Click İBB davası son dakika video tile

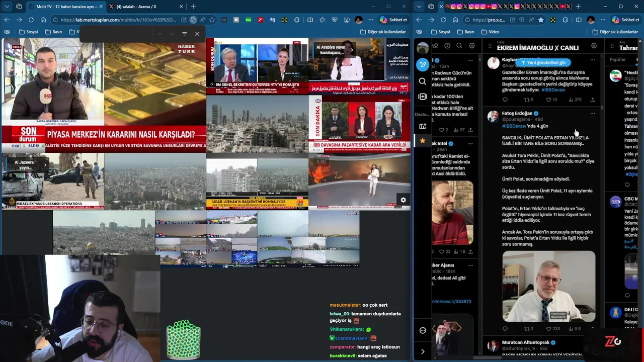pyautogui.click(x=359, y=123)
